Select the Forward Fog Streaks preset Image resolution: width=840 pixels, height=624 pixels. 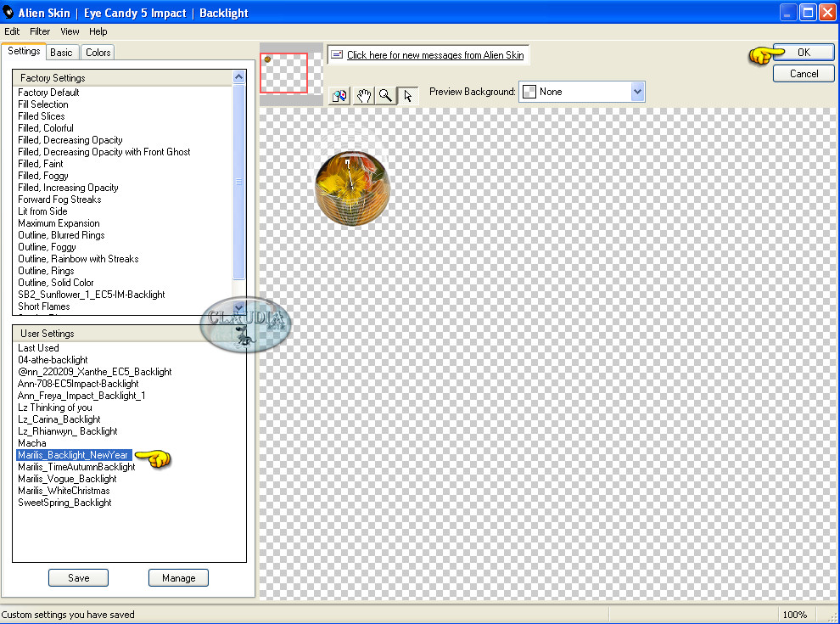point(59,199)
